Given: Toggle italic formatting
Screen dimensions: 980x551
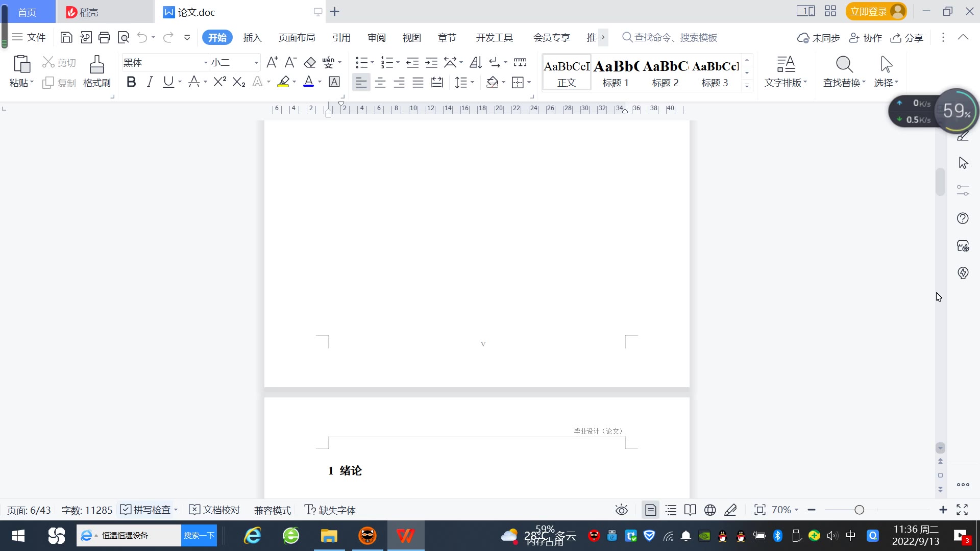Looking at the screenshot, I should 150,82.
